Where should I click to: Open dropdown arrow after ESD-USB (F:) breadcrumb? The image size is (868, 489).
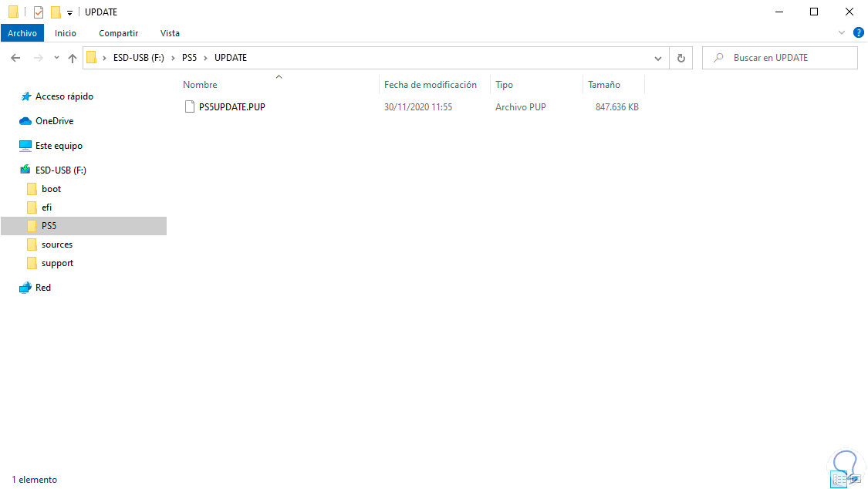pos(174,58)
